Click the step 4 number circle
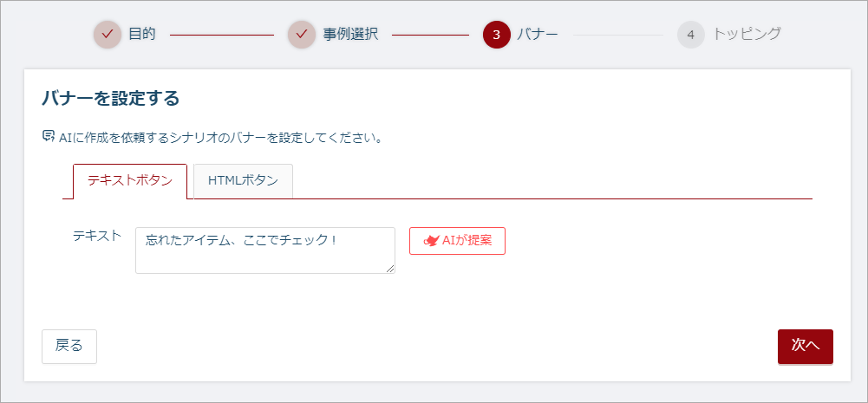 690,35
